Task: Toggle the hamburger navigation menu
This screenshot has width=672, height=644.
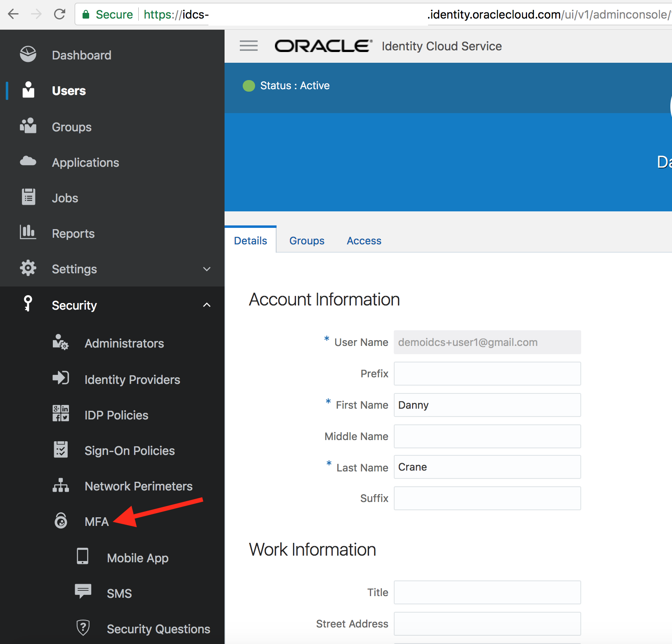Action: (x=249, y=46)
